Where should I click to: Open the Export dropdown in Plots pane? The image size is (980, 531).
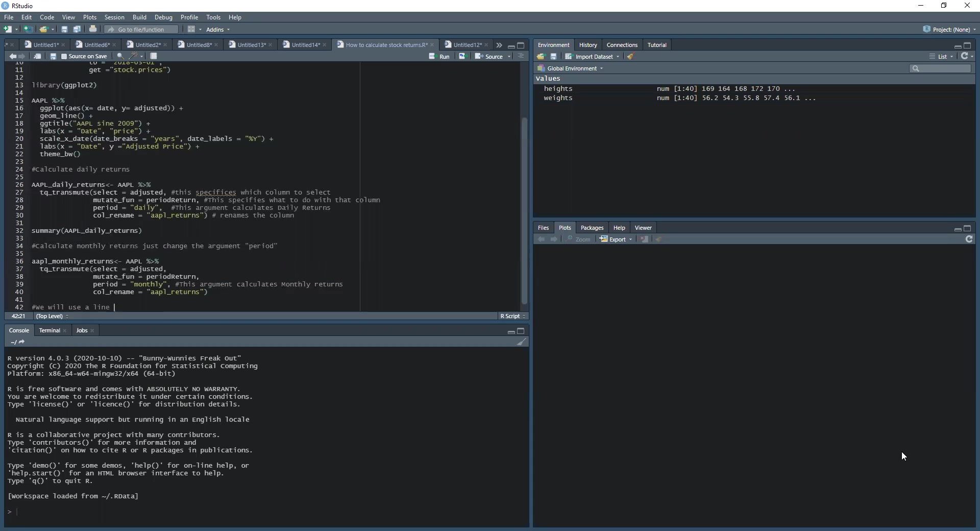coord(616,239)
